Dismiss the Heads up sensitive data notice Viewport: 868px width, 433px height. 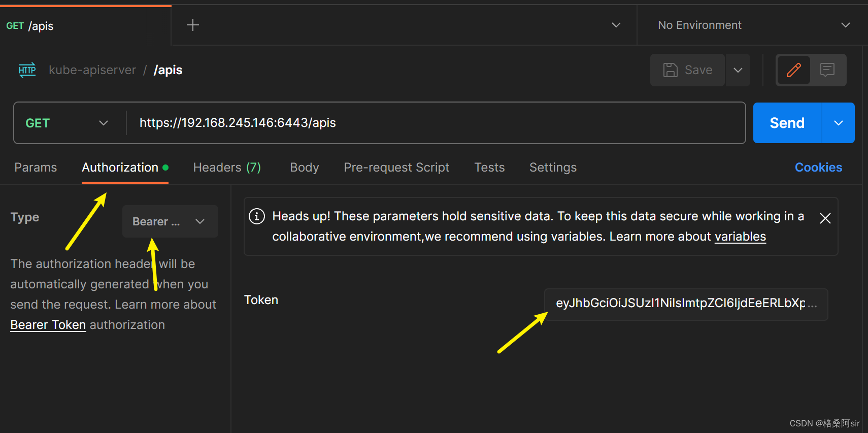click(825, 218)
